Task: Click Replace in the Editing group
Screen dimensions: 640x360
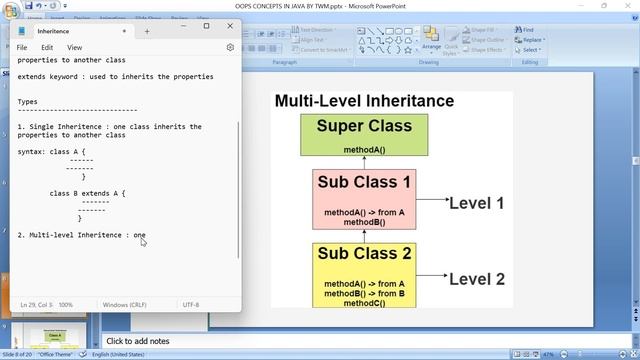Action: point(530,40)
